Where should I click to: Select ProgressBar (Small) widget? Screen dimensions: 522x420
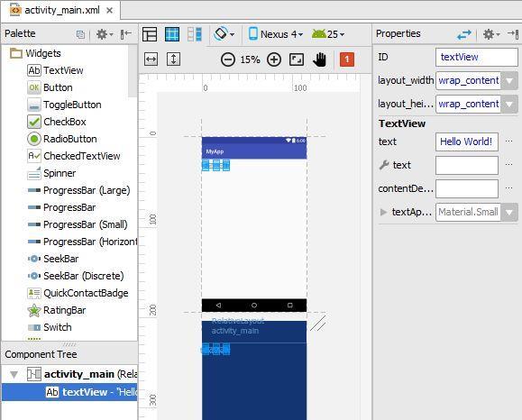point(78,224)
